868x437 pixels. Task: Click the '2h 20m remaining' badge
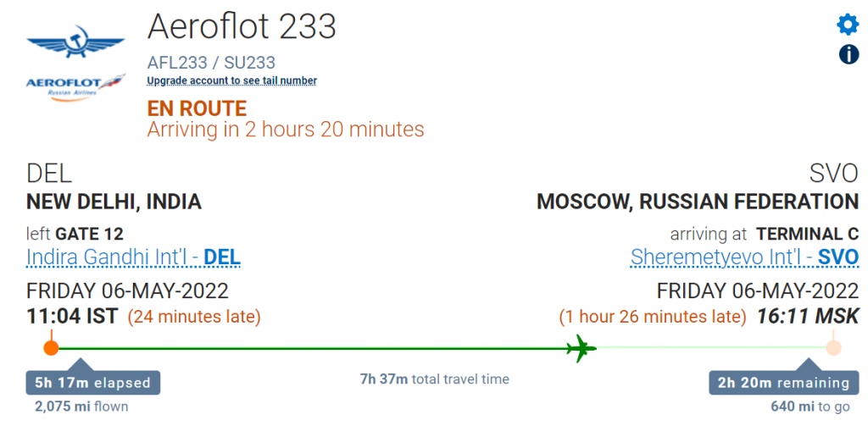(784, 382)
